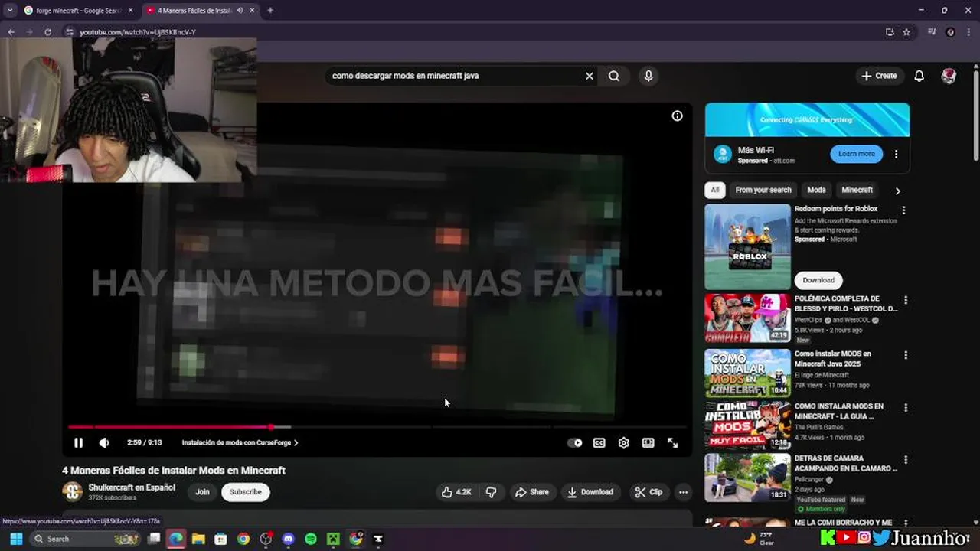The image size is (980, 551).
Task: Open 'Como instalar MODS en Minecraft Java 2025' thumbnail
Action: (x=747, y=373)
